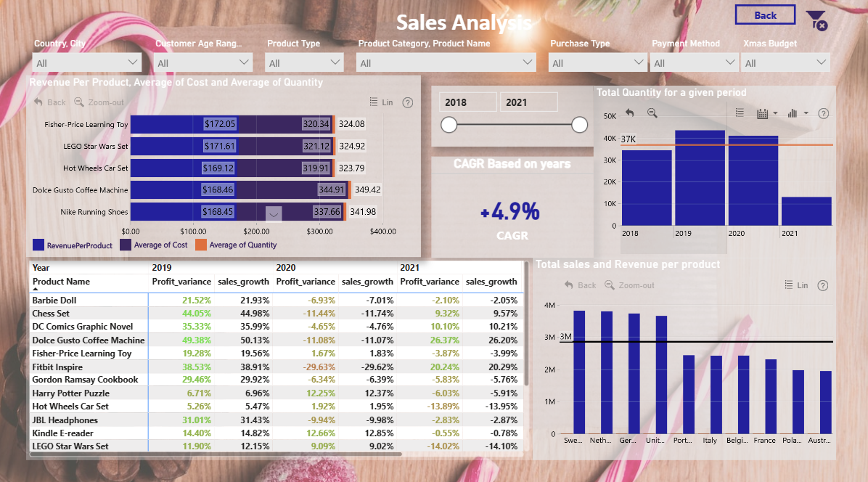Select the Harry Potter Puzzle table row

click(x=276, y=393)
